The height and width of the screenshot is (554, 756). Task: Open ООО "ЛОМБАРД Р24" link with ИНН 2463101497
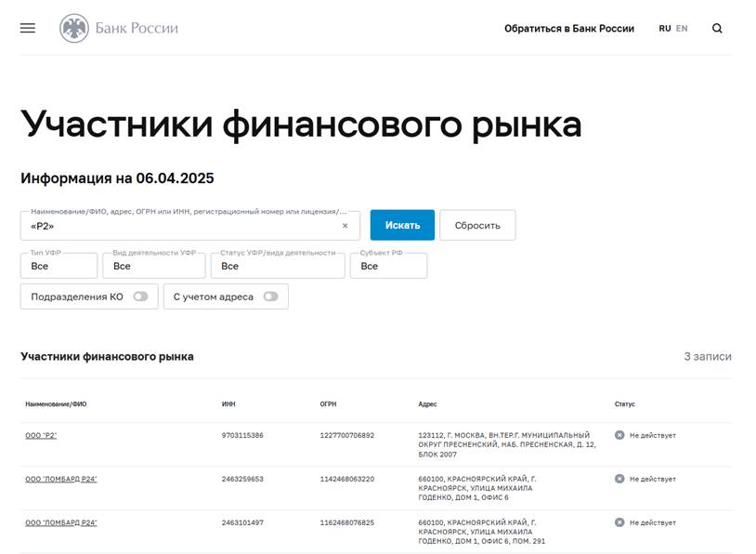click(x=61, y=522)
